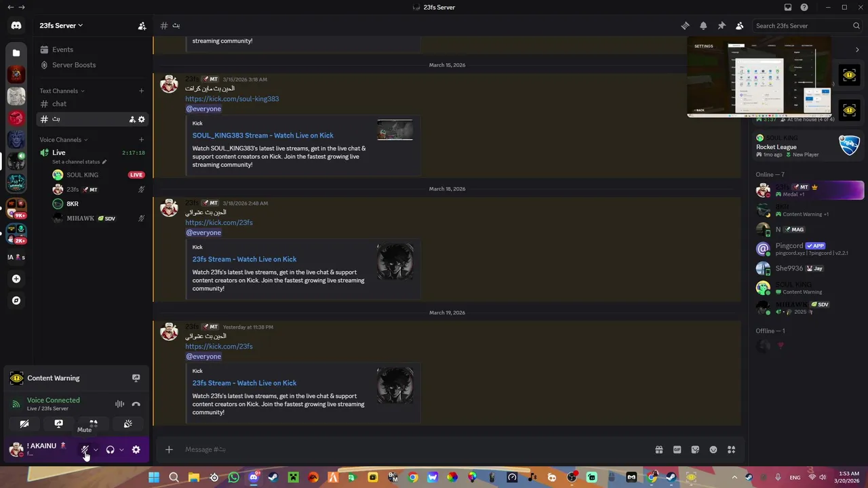Create a channel with the Text Channels plus
The image size is (868, 488).
pos(142,91)
